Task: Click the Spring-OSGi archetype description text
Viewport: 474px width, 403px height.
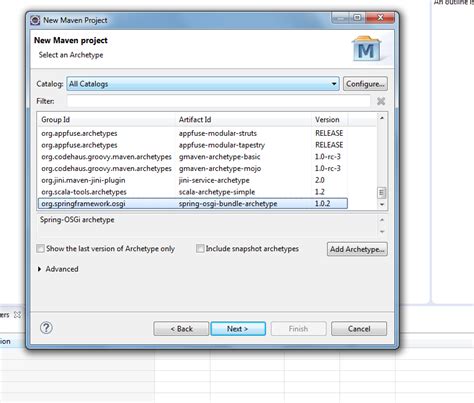Action: [x=77, y=220]
